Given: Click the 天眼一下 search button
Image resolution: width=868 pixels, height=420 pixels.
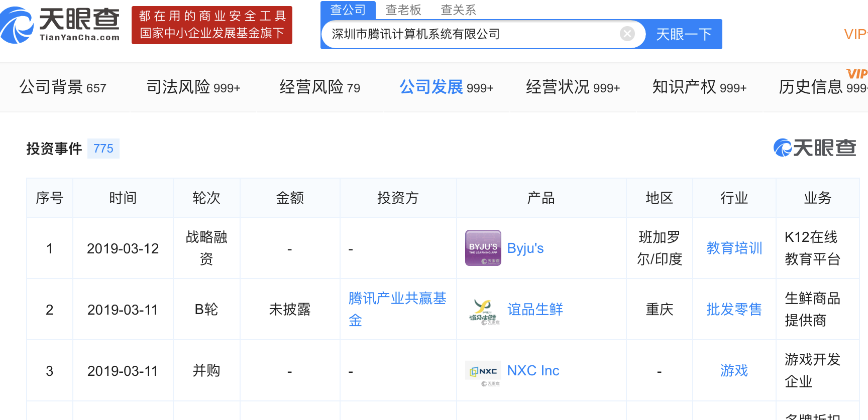Looking at the screenshot, I should point(684,34).
